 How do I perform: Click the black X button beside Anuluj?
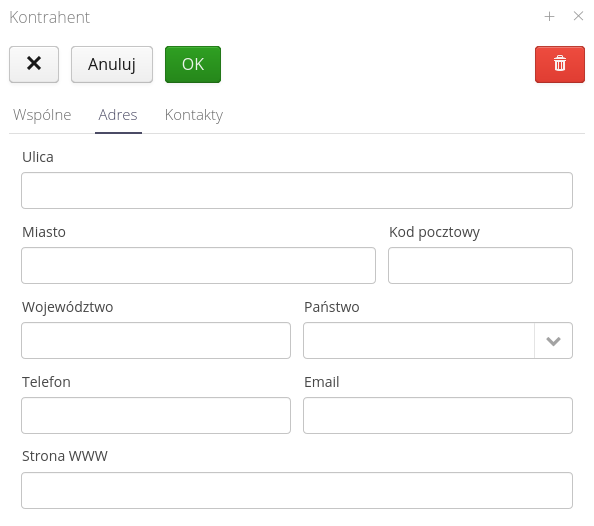pos(34,64)
